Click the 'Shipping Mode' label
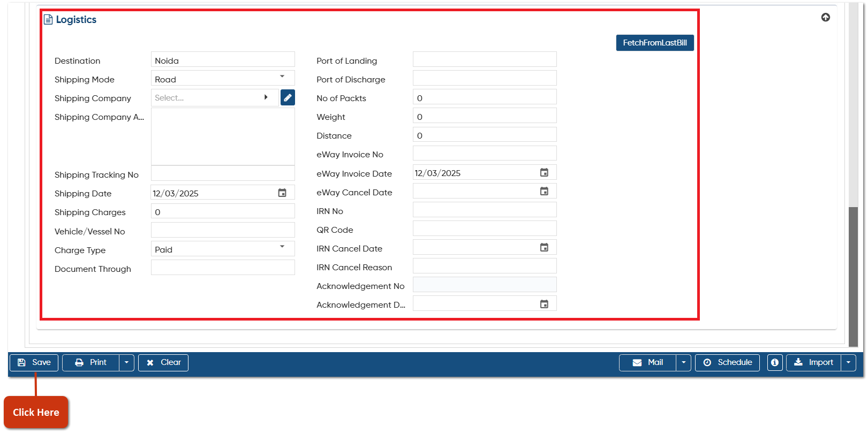868x434 pixels. 85,80
